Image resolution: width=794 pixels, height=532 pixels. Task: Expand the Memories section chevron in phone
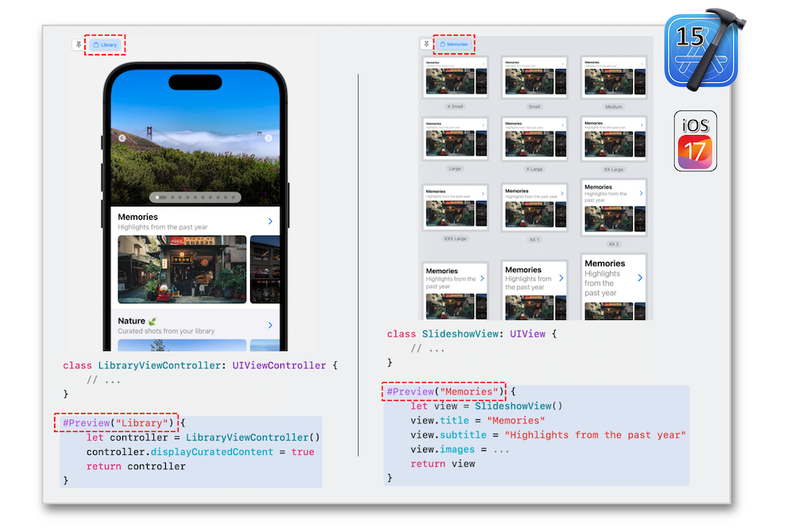click(x=271, y=222)
